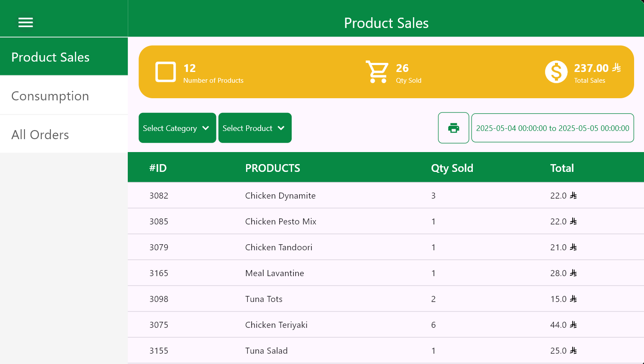
Task: Select the Tuna Tots product
Action: click(264, 299)
